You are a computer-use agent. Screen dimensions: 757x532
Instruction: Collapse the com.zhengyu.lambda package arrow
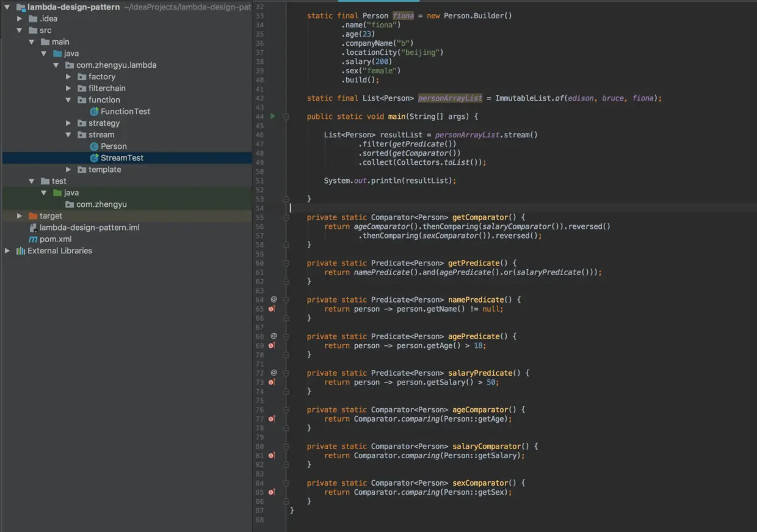point(56,65)
